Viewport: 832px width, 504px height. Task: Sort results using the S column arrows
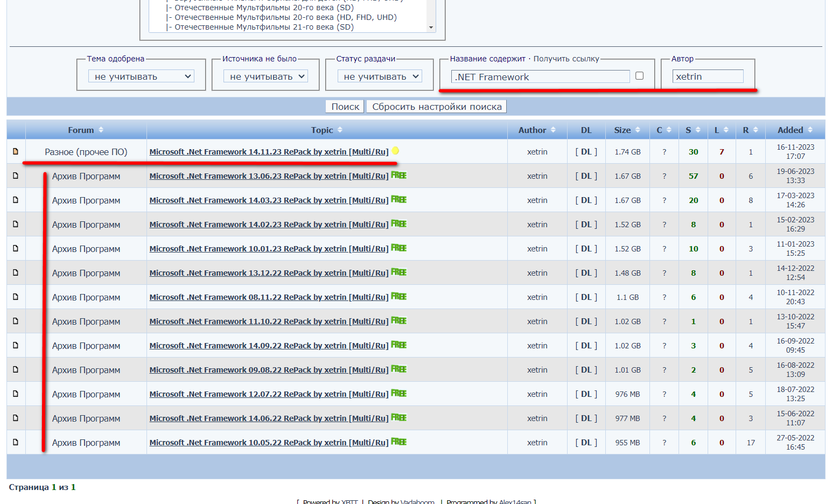(698, 130)
